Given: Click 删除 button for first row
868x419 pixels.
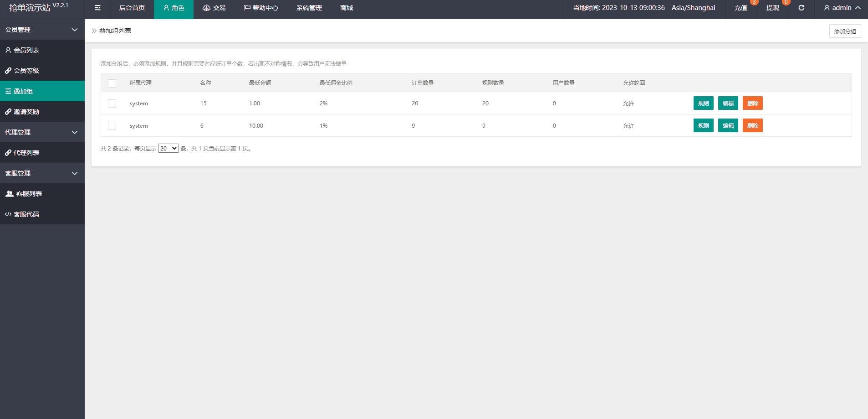Looking at the screenshot, I should point(752,103).
